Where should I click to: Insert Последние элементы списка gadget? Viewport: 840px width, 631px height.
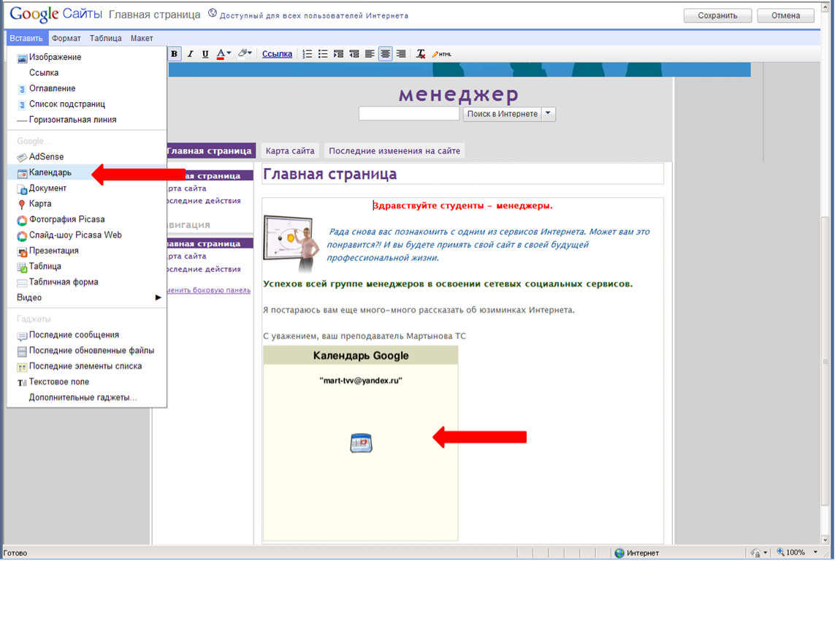click(87, 367)
